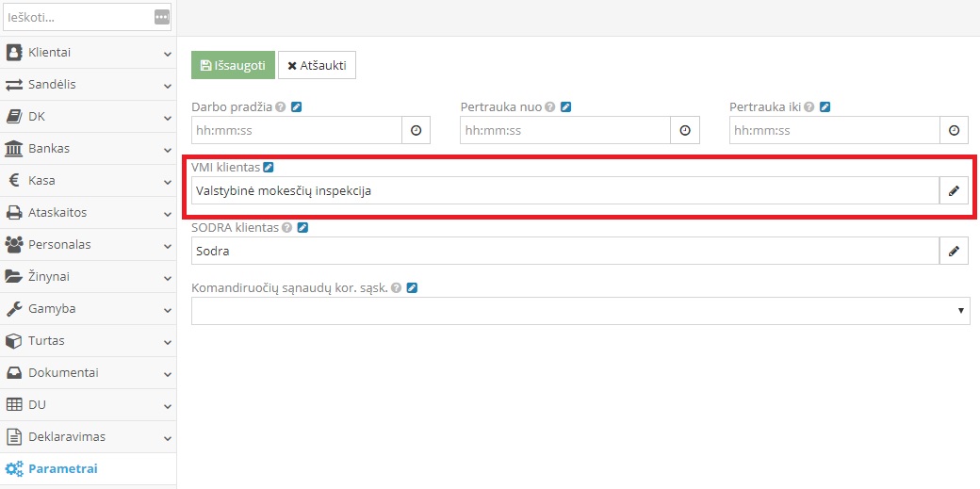
Task: Click the search options ellipsis icon
Action: [162, 17]
